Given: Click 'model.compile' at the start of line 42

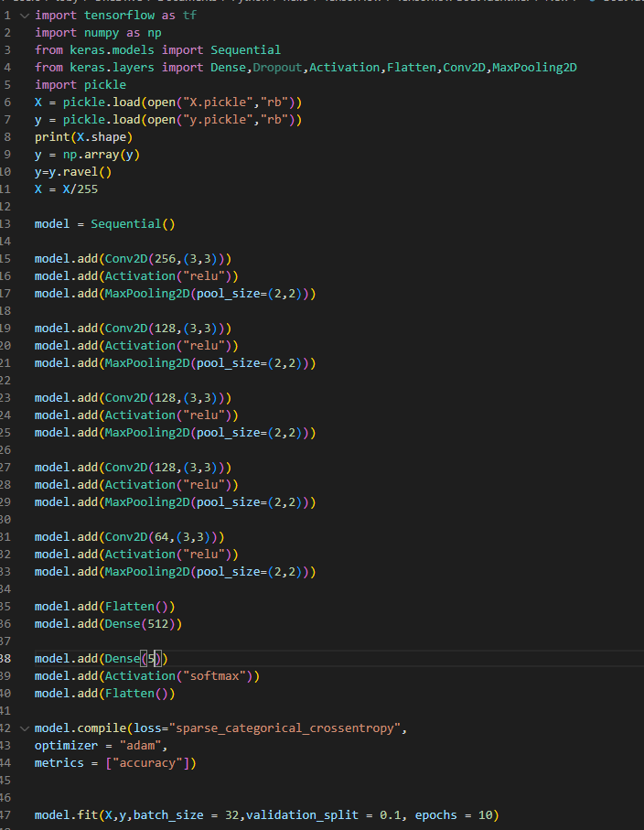Looking at the screenshot, I should coord(80,728).
